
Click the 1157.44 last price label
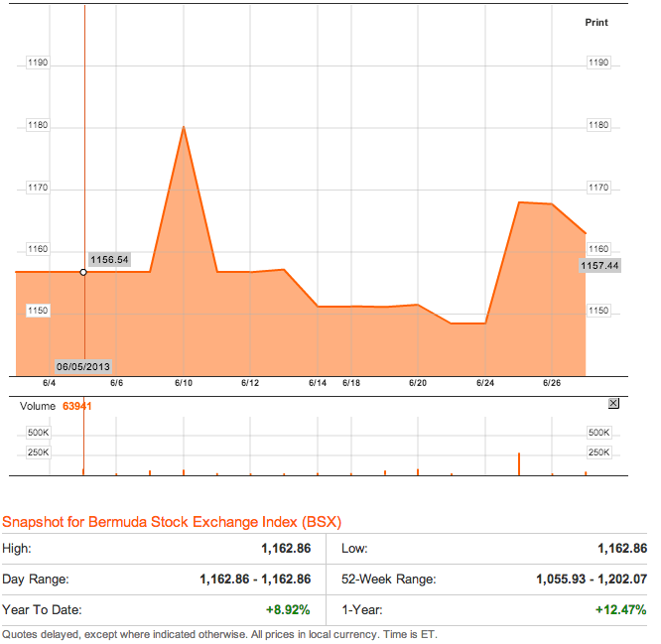599,266
